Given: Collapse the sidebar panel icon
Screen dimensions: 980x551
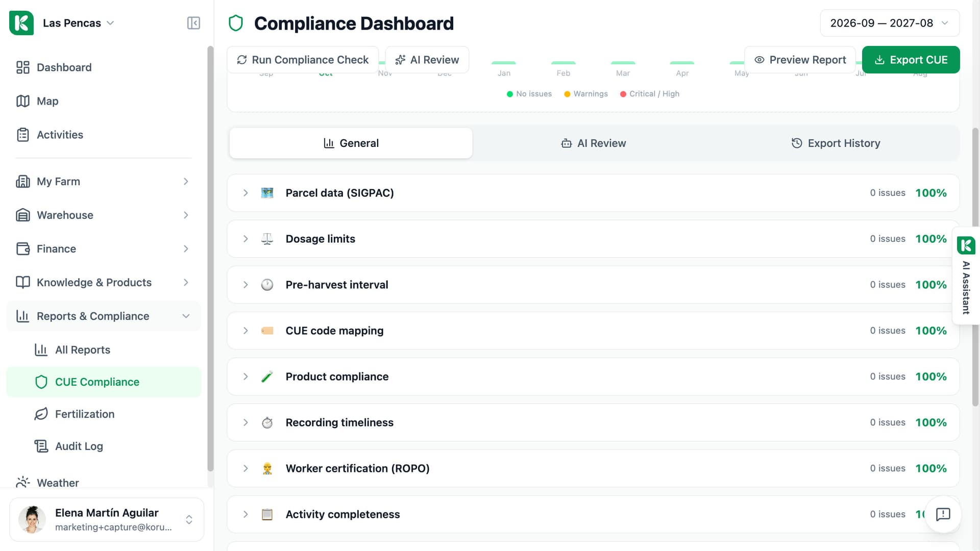Looking at the screenshot, I should click(193, 23).
